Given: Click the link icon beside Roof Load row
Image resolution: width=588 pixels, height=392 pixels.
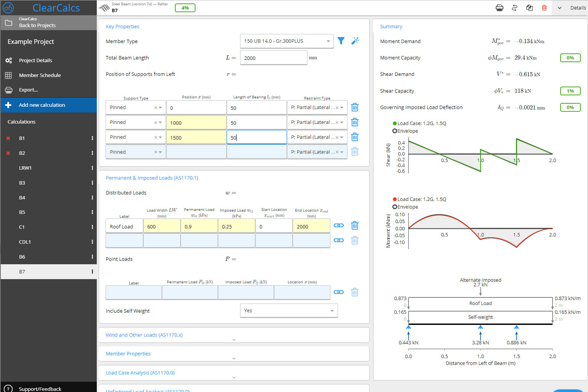Looking at the screenshot, I should tap(338, 225).
